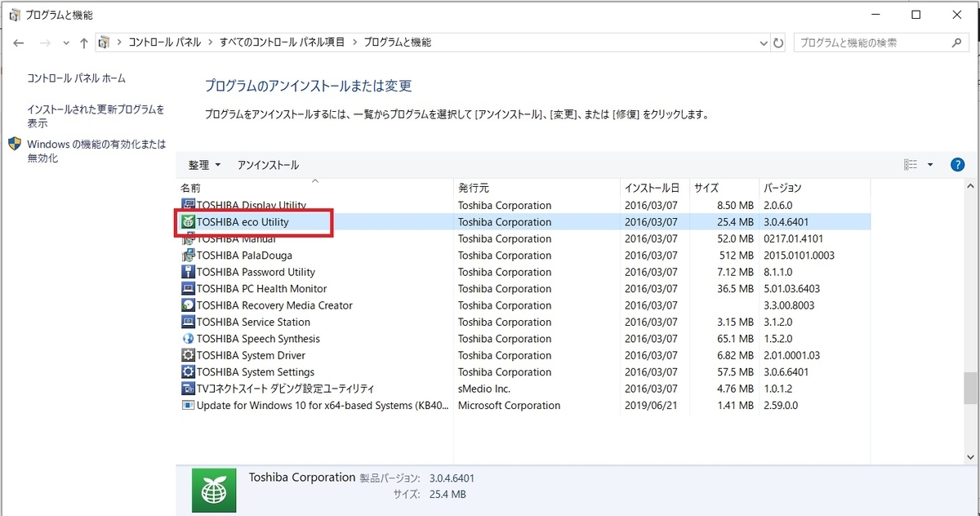The image size is (980, 516).
Task: Select the TOSHIBA PC Health Monitor name
Action: point(261,289)
